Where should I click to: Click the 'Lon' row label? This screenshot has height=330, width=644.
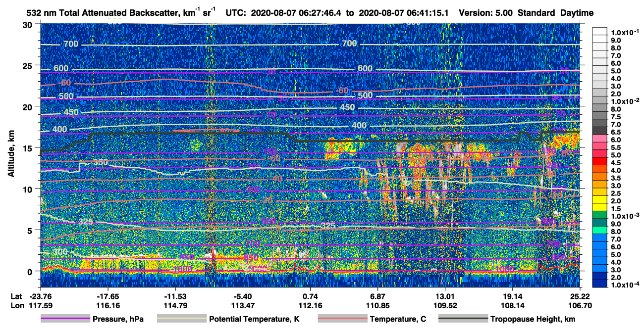16,305
